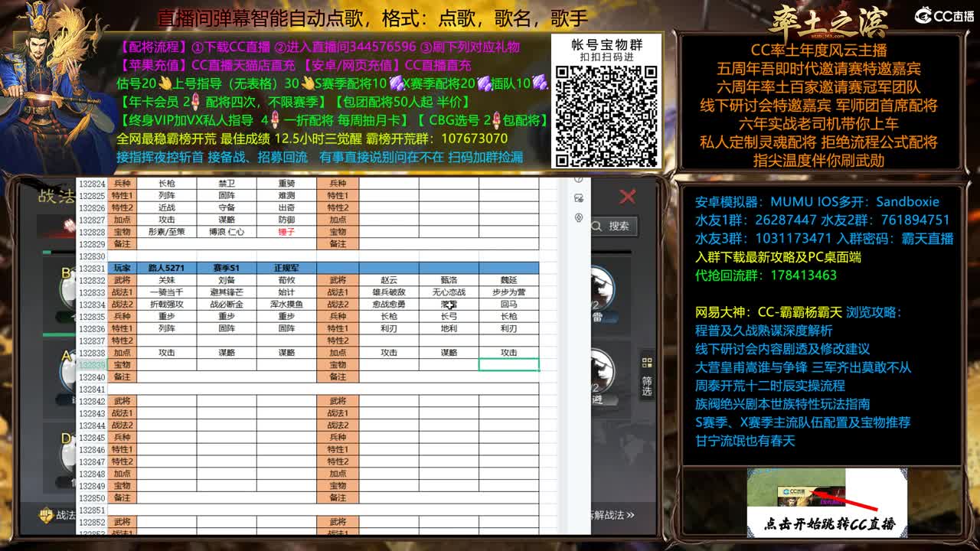980x551 pixels.
Task: Click the 点击开始跳转CC直播 thumbnail
Action: (x=827, y=501)
